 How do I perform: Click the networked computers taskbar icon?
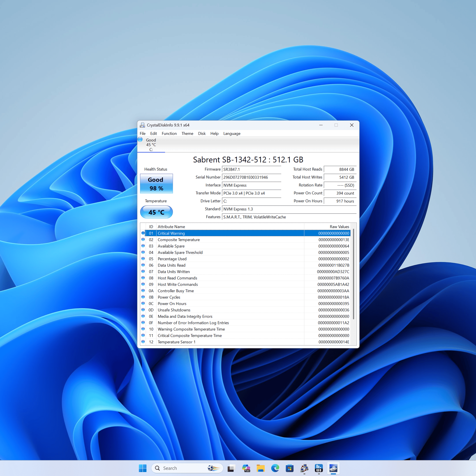[304, 468]
